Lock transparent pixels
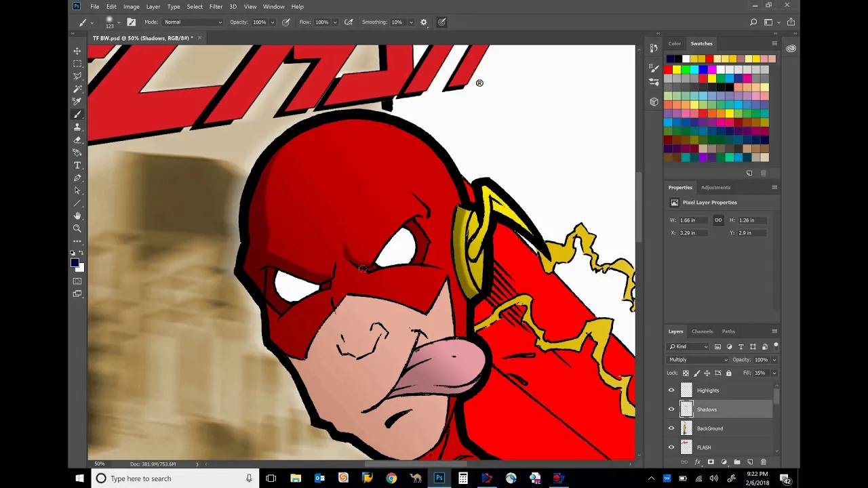The height and width of the screenshot is (488, 868). click(686, 373)
